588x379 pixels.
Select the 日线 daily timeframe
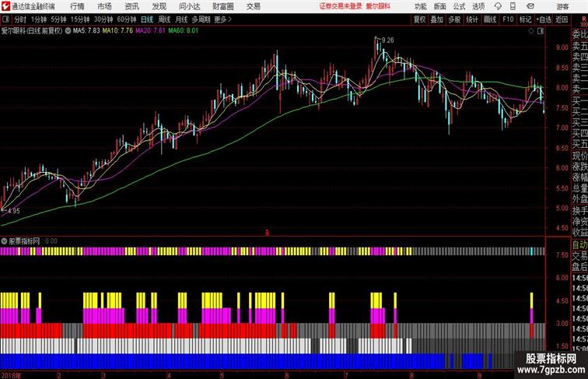(147, 19)
